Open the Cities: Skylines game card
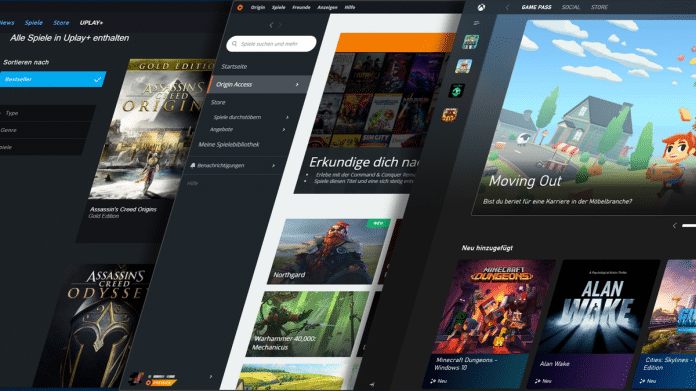The height and width of the screenshot is (391, 696). click(664, 323)
